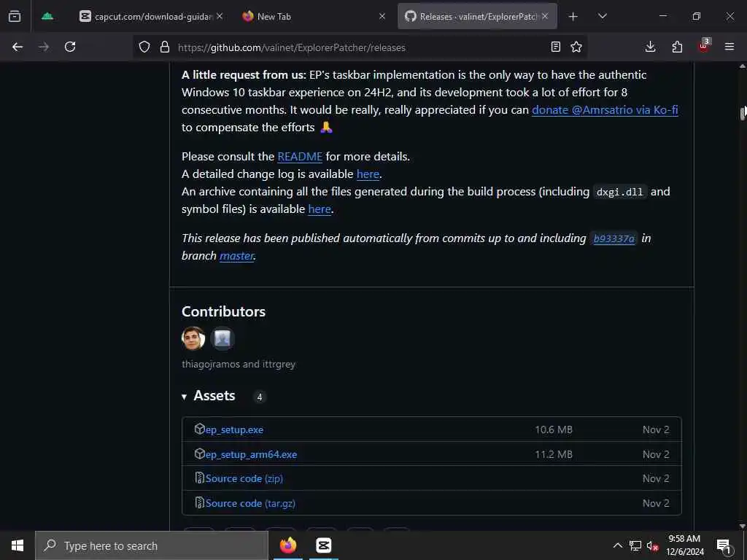Open the Downloads panel
Screen dimensions: 747x560
pyautogui.click(x=650, y=47)
